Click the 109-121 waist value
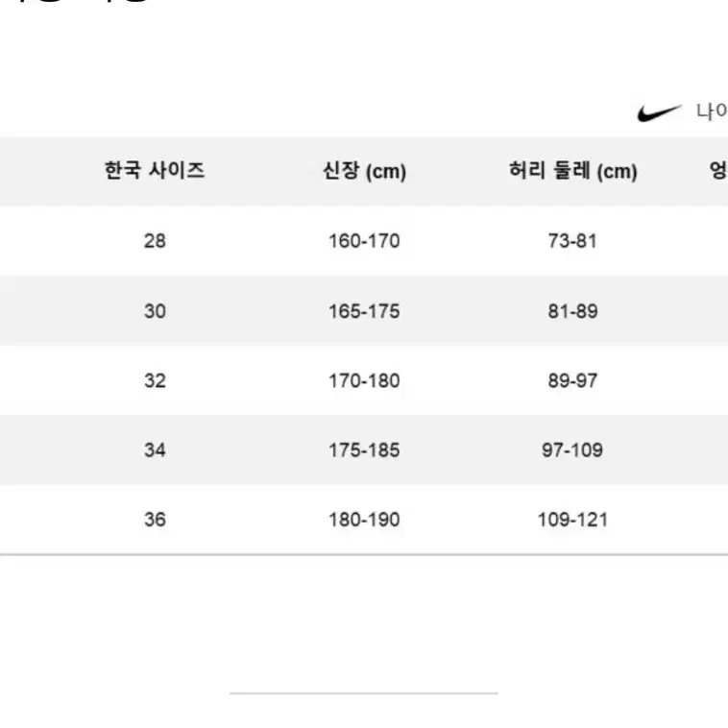 572,520
